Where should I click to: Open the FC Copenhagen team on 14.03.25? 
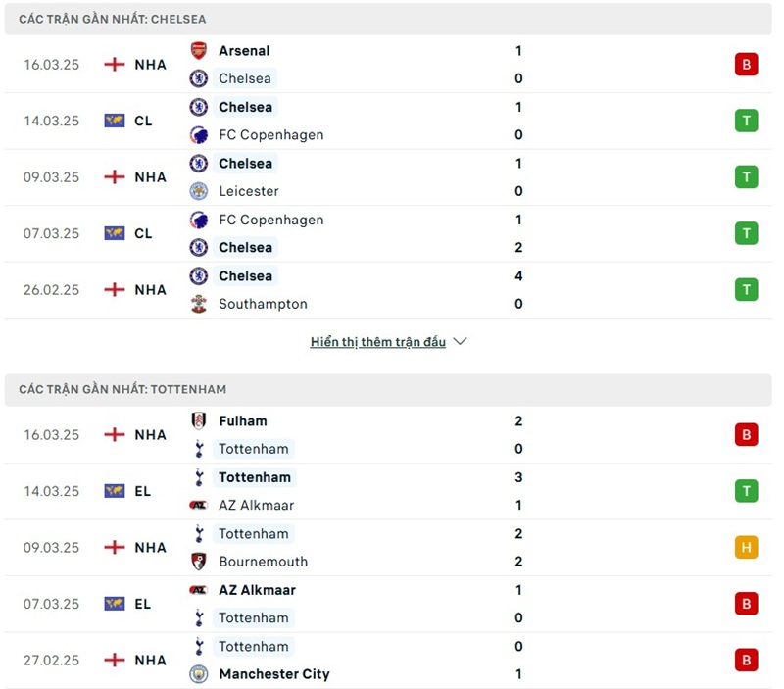(270, 135)
